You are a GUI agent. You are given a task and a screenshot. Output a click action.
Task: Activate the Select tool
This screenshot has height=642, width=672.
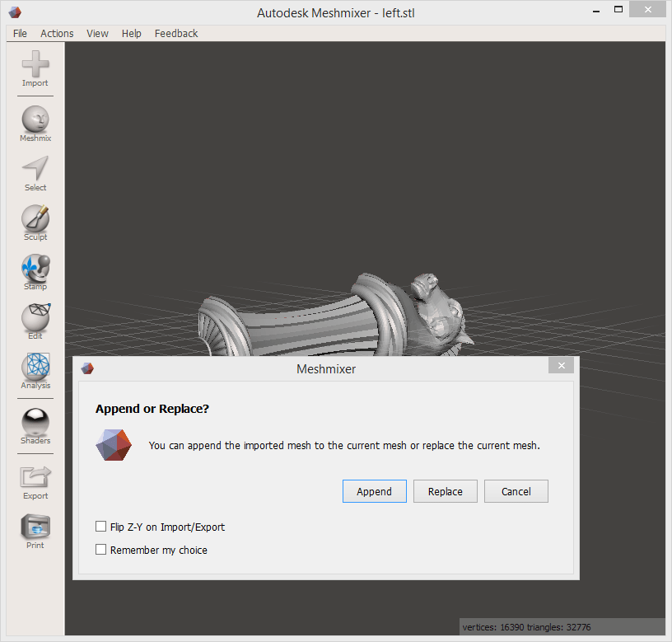[x=35, y=173]
